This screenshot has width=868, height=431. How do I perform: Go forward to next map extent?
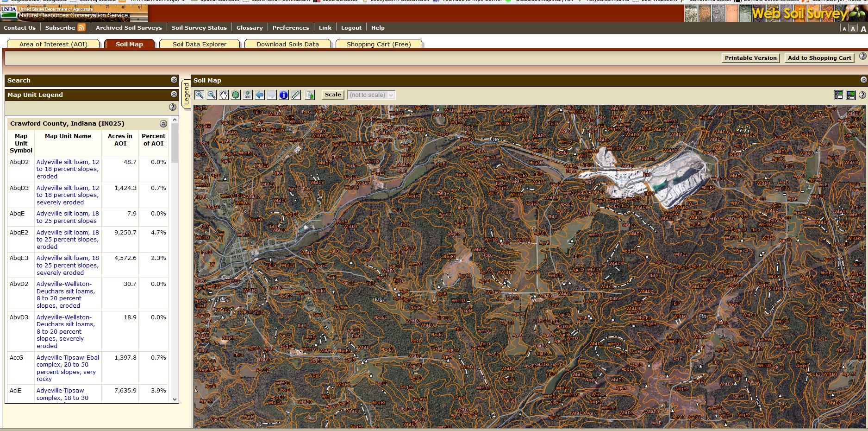(272, 95)
